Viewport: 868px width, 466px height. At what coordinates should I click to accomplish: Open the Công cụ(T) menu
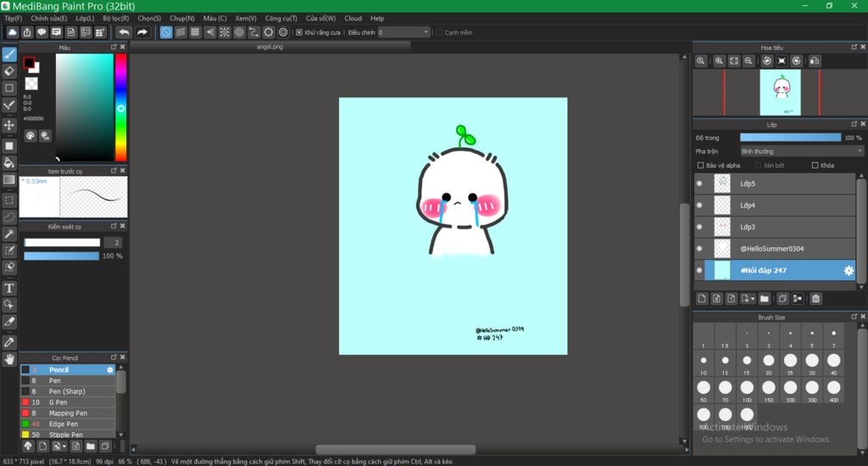281,19
